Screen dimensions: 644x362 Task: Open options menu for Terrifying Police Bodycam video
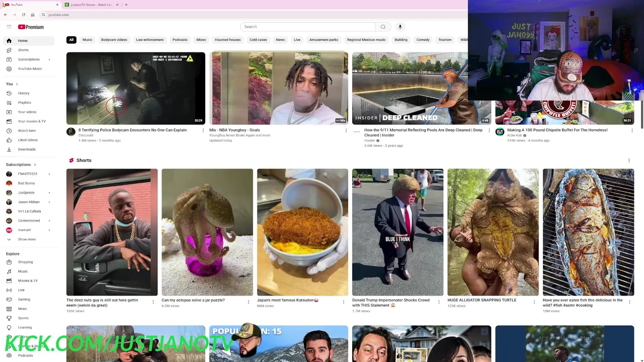coord(203,131)
